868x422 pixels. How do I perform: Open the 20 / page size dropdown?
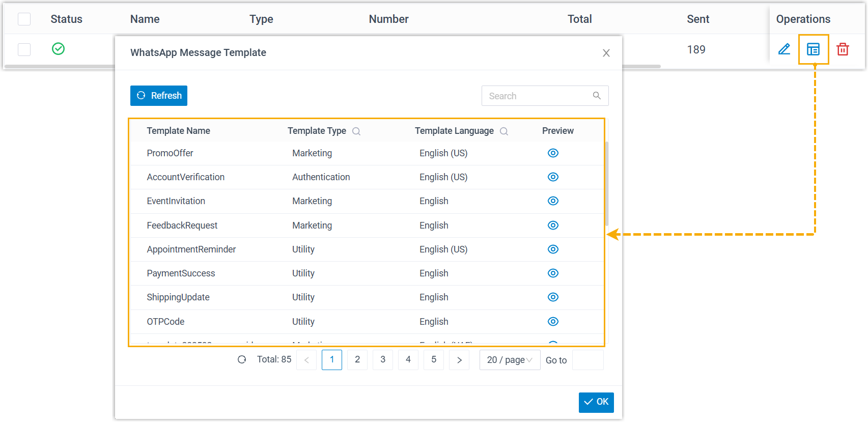point(510,360)
